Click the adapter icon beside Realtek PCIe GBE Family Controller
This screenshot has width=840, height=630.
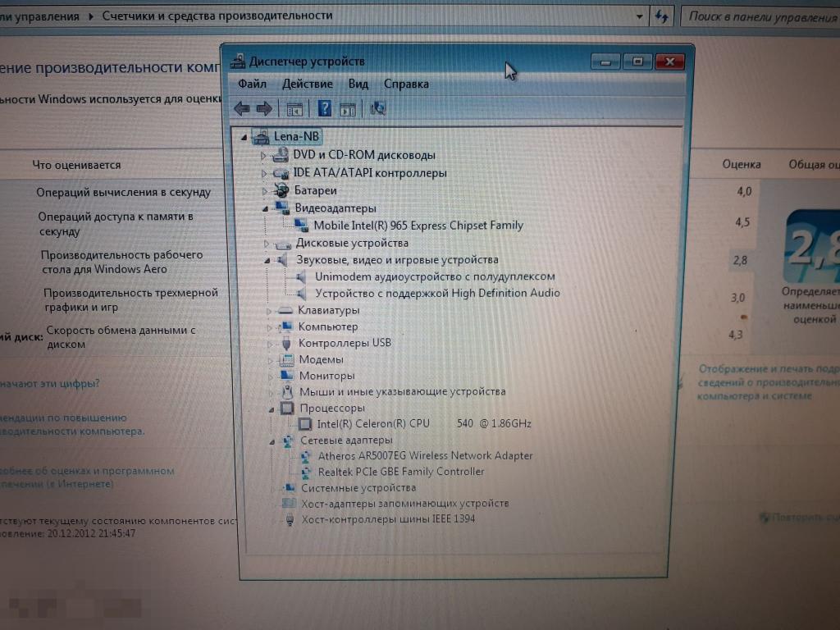point(306,472)
